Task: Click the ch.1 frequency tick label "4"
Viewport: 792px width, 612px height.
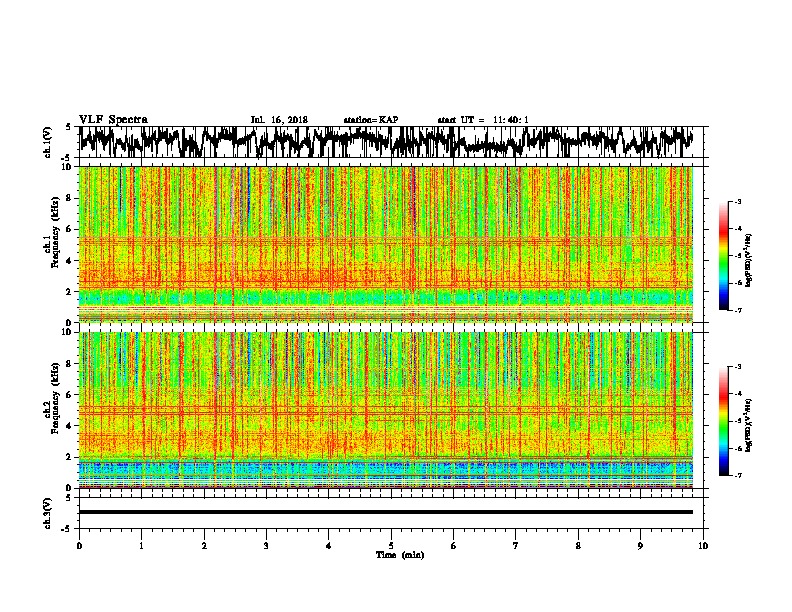Action: coord(70,261)
